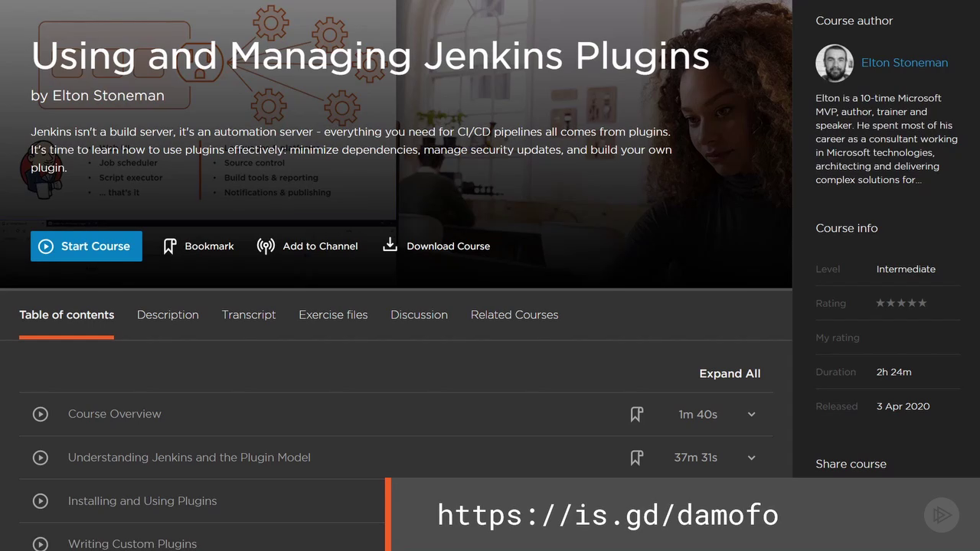
Task: Click the Bookmark flag icon near Start Course
Action: (x=170, y=246)
